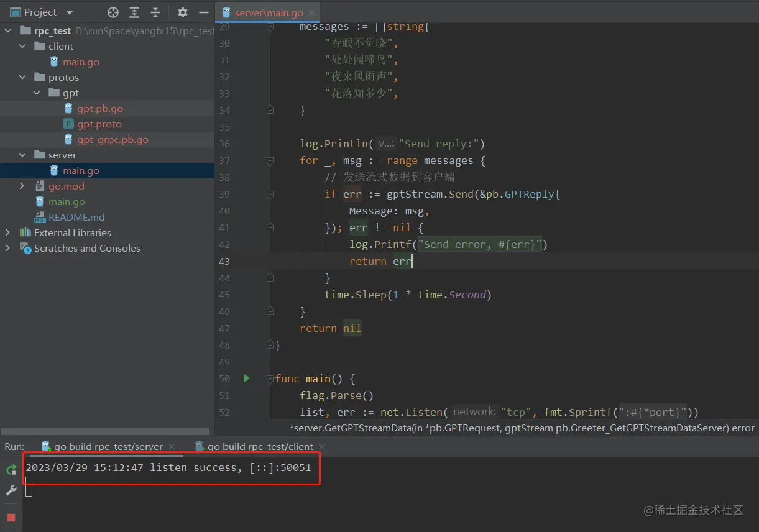Click "return err" on line 43

tap(380, 261)
